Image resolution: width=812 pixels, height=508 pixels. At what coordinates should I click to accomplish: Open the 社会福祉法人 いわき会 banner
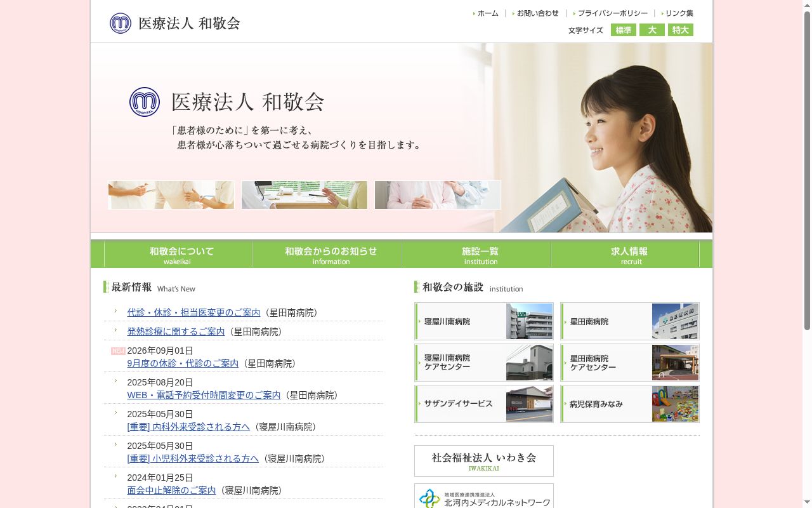(x=484, y=461)
